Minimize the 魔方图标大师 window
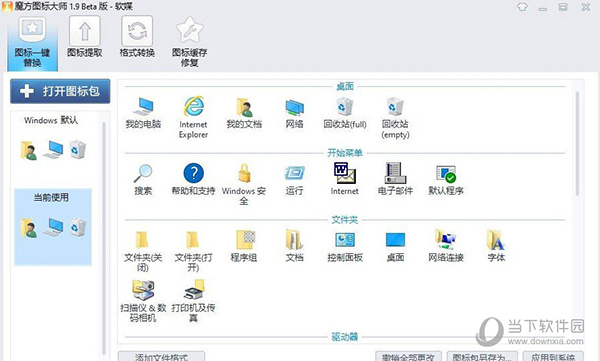Screen dimensions: 600x361 coord(543,8)
